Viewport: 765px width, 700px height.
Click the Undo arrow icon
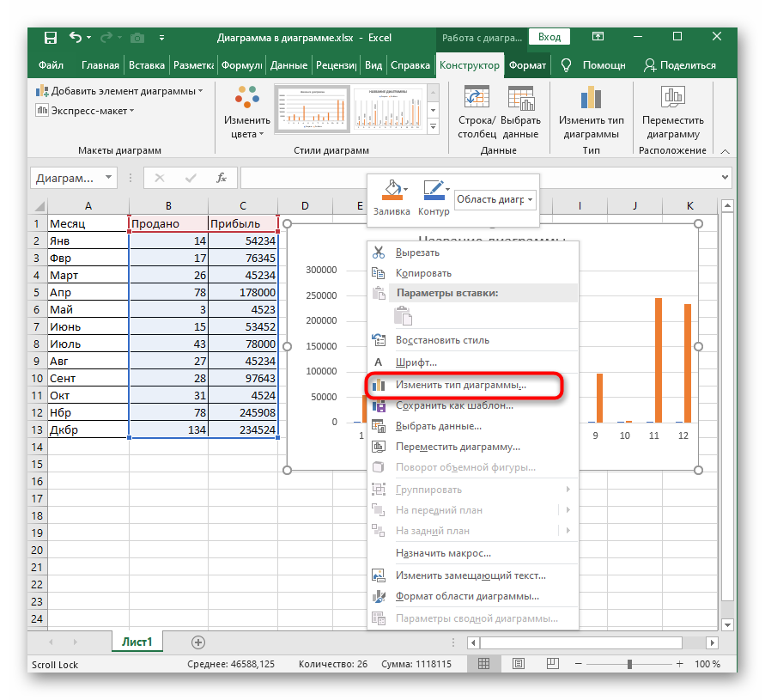76,38
